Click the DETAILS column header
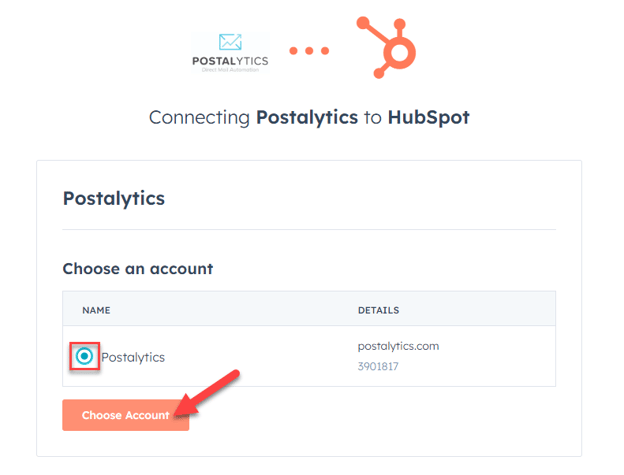 point(378,310)
